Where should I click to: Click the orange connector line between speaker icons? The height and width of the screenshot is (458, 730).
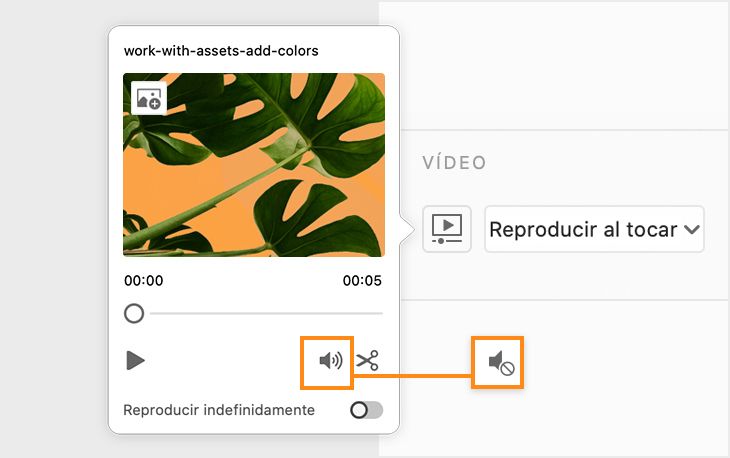point(413,377)
